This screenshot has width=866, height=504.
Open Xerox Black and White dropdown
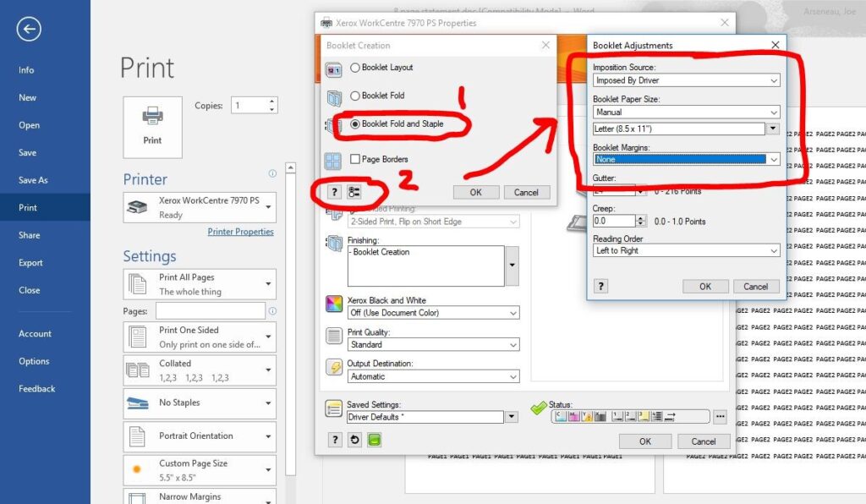point(434,312)
